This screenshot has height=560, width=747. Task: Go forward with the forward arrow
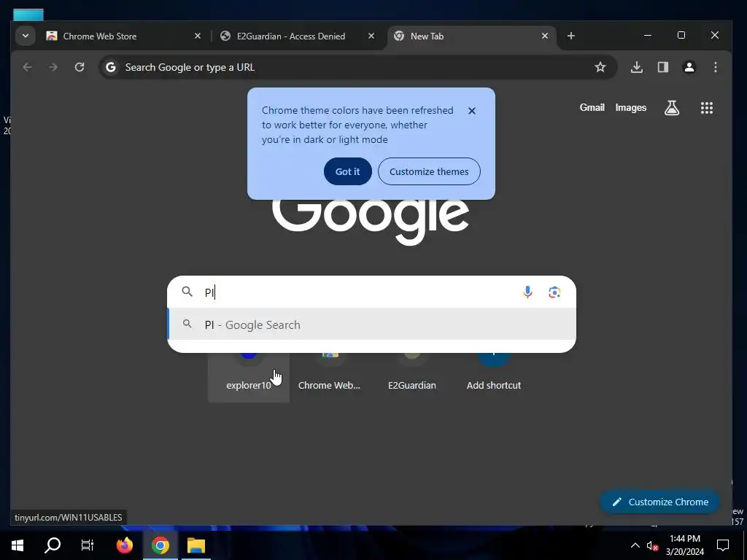tap(53, 67)
